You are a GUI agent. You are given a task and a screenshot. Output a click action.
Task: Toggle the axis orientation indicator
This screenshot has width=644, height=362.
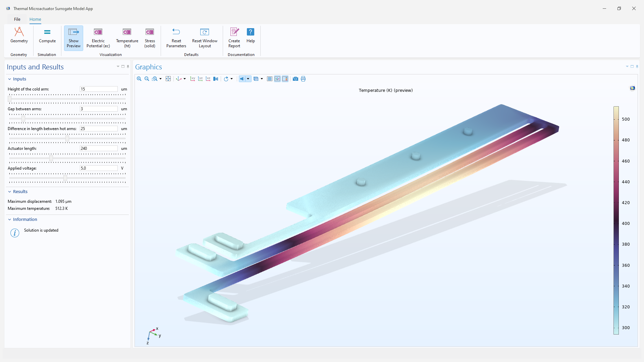coord(277,79)
